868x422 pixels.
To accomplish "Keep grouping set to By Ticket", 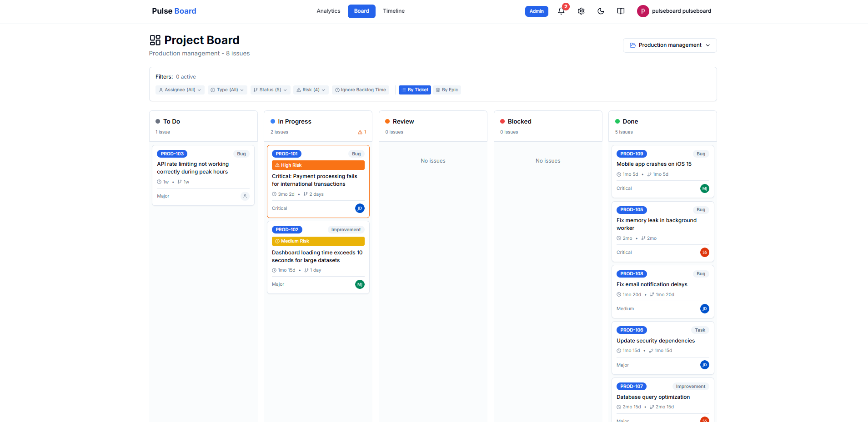I will pos(414,89).
